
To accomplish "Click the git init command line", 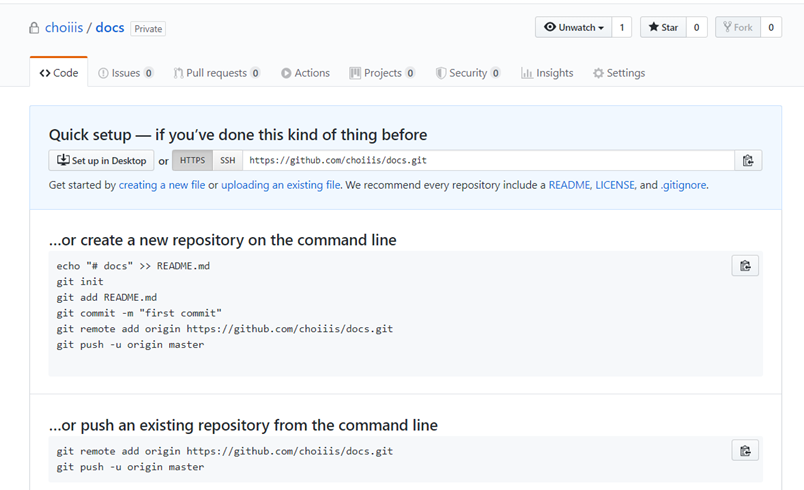I will coord(80,281).
